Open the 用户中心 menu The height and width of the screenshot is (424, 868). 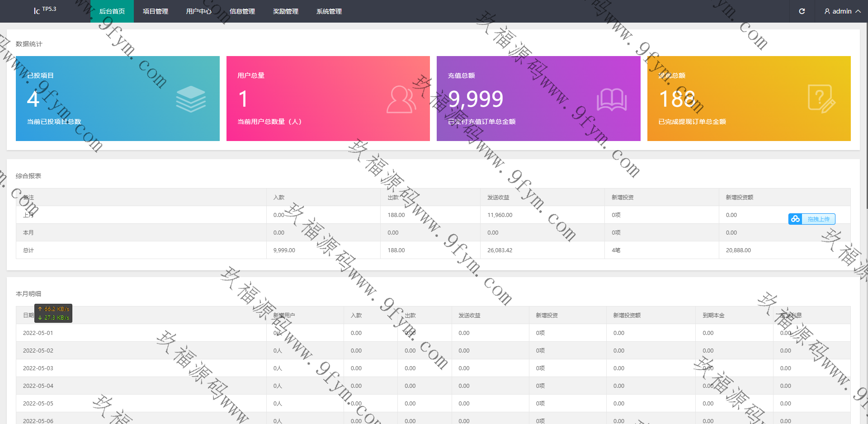pyautogui.click(x=199, y=11)
